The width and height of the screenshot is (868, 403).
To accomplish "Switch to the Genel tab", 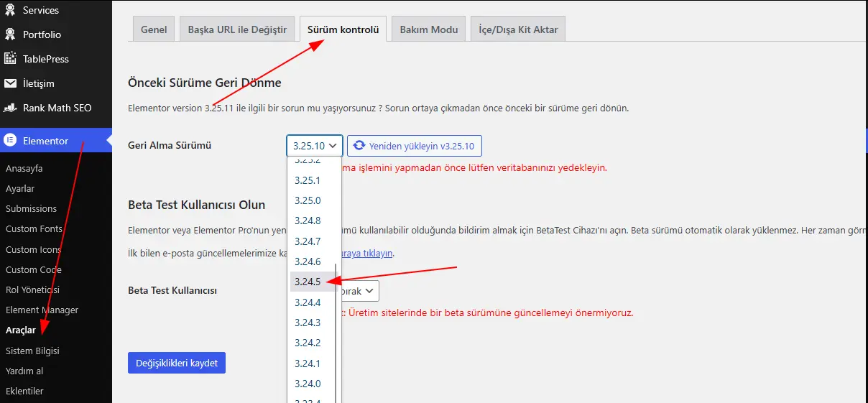I will pos(154,29).
